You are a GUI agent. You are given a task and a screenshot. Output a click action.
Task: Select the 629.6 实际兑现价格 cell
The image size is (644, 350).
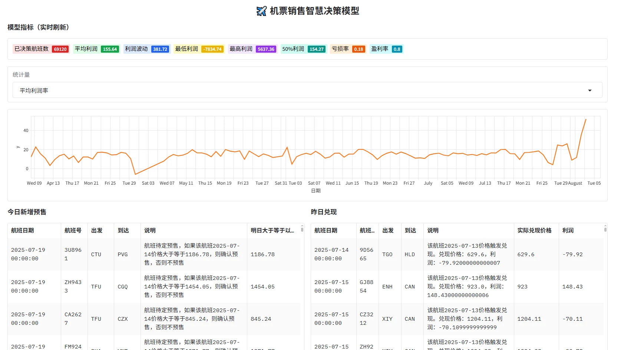[536, 254]
